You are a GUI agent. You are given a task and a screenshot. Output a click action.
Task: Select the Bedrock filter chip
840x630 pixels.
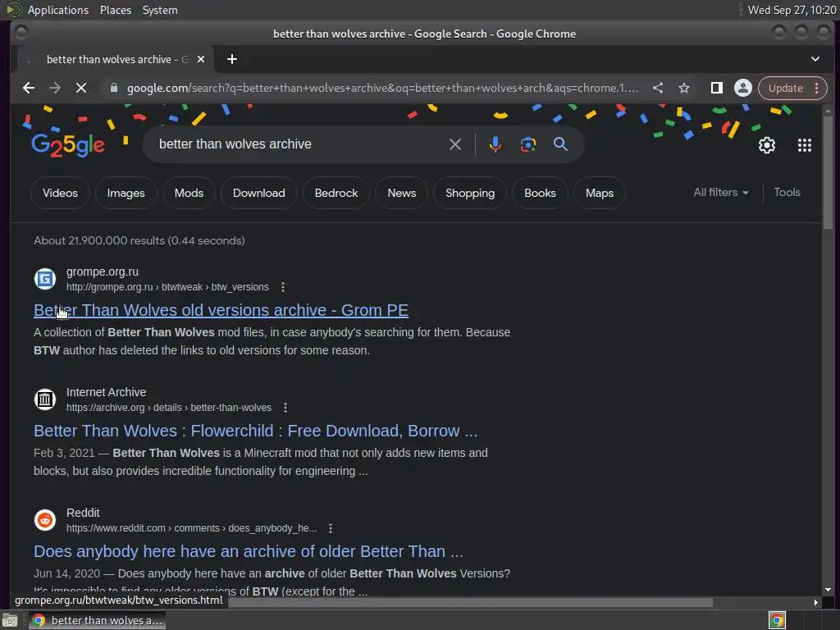[x=336, y=193]
